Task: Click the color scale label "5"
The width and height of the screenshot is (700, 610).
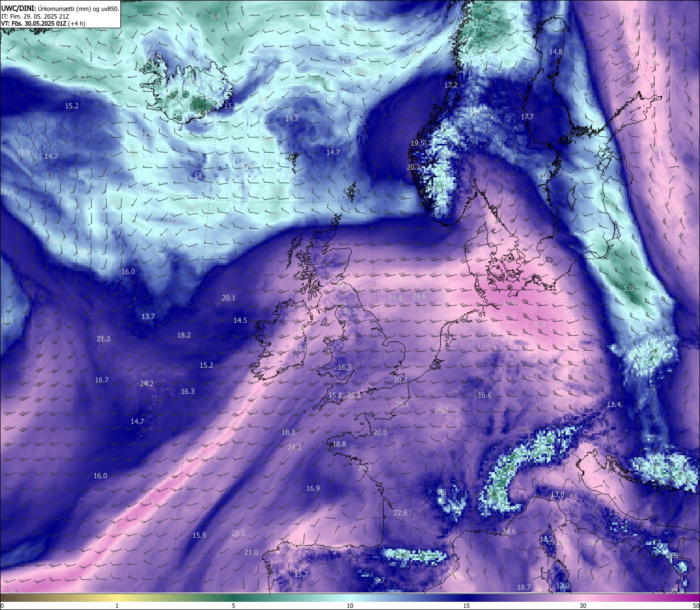Action: point(234,606)
